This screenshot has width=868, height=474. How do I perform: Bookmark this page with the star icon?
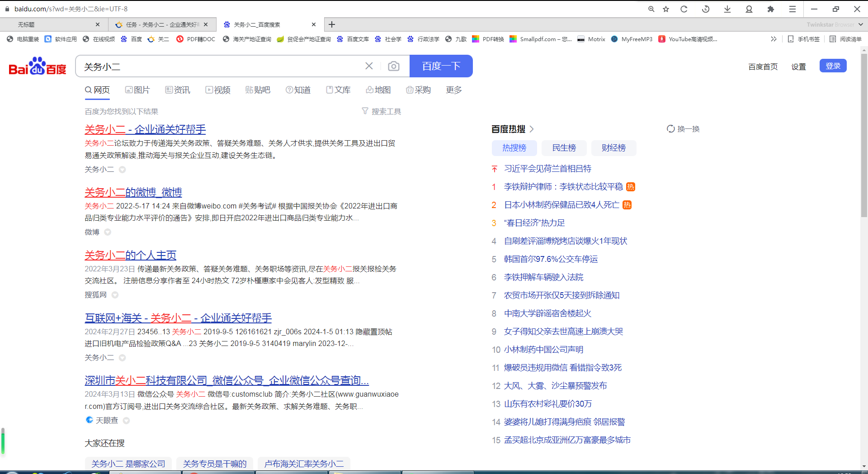666,9
